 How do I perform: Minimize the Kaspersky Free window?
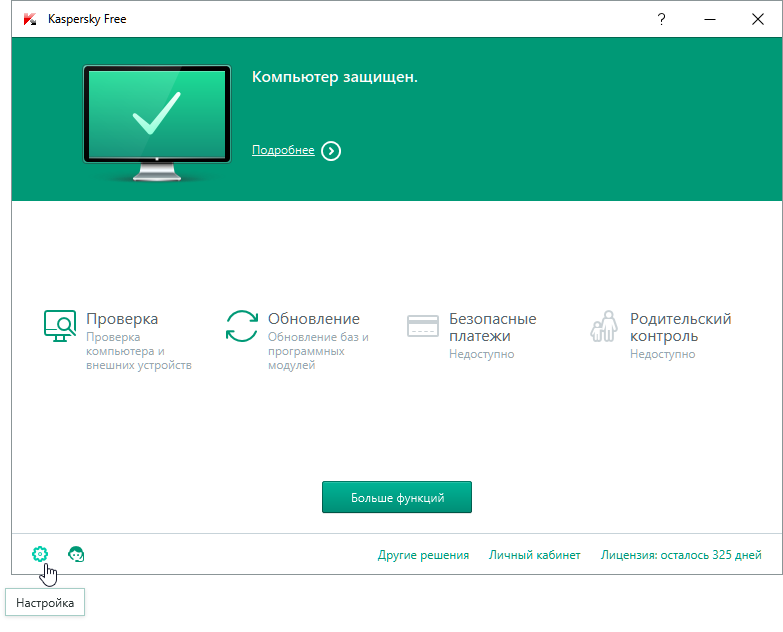pyautogui.click(x=710, y=19)
